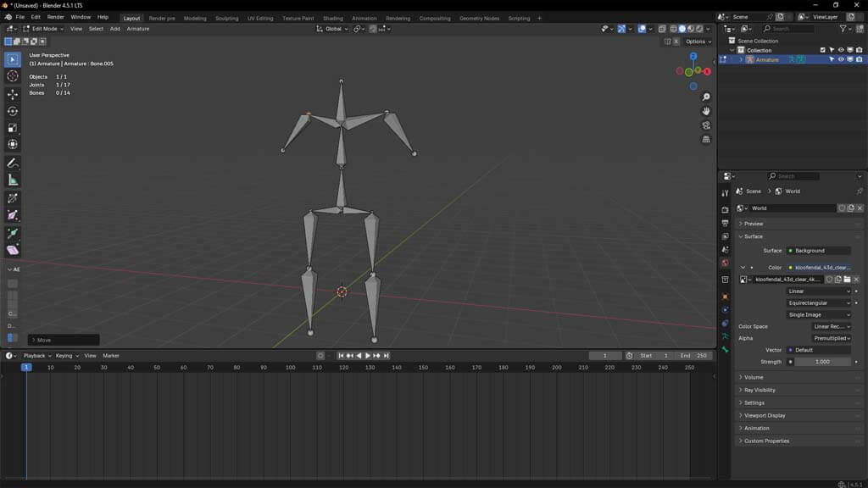
Task: Switch viewport to wireframe shading mode
Action: tap(673, 29)
